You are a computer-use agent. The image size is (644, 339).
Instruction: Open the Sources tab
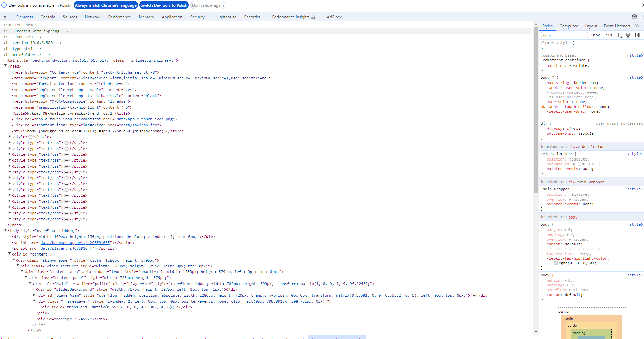tap(70, 17)
